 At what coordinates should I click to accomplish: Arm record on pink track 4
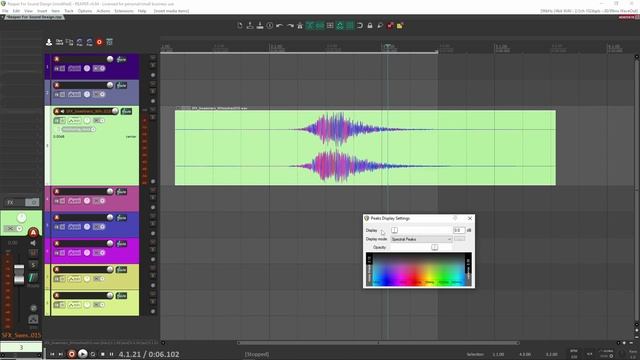coord(57,191)
